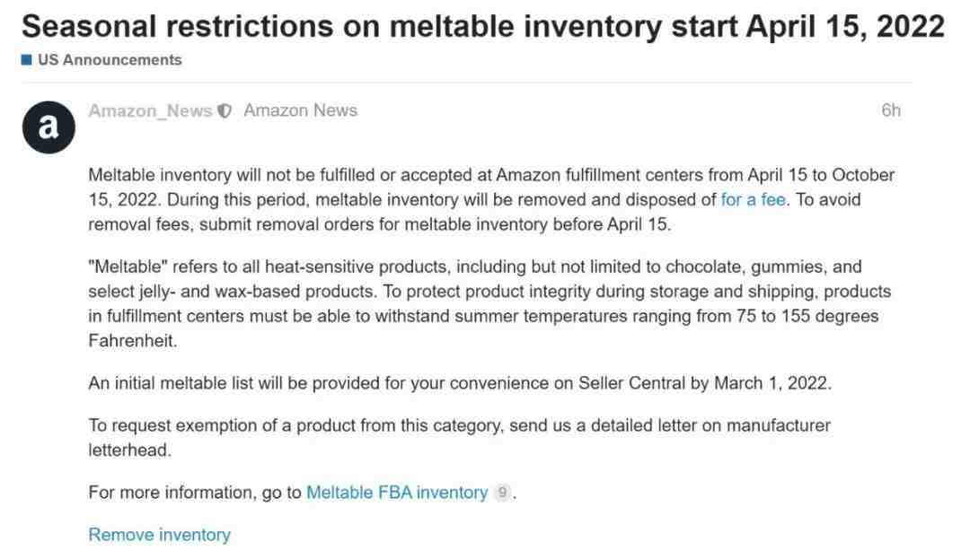Click paragraph starting 'To request exemption'
This screenshot has width=970, height=560.
(459, 438)
